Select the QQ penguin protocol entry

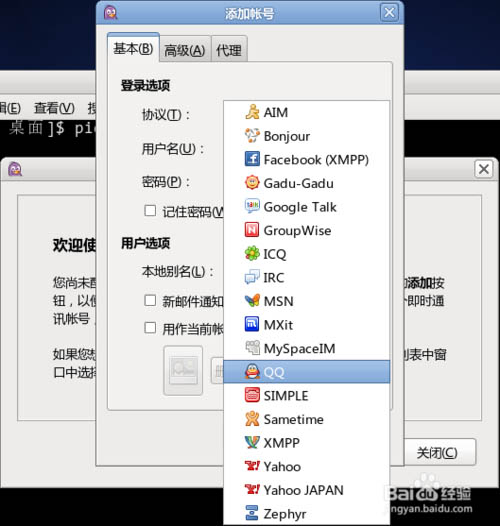[x=307, y=372]
